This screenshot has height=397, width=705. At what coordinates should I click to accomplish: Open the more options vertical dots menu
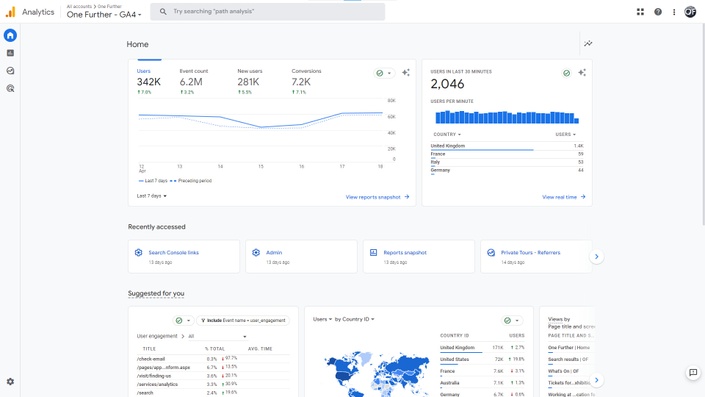pyautogui.click(x=674, y=12)
